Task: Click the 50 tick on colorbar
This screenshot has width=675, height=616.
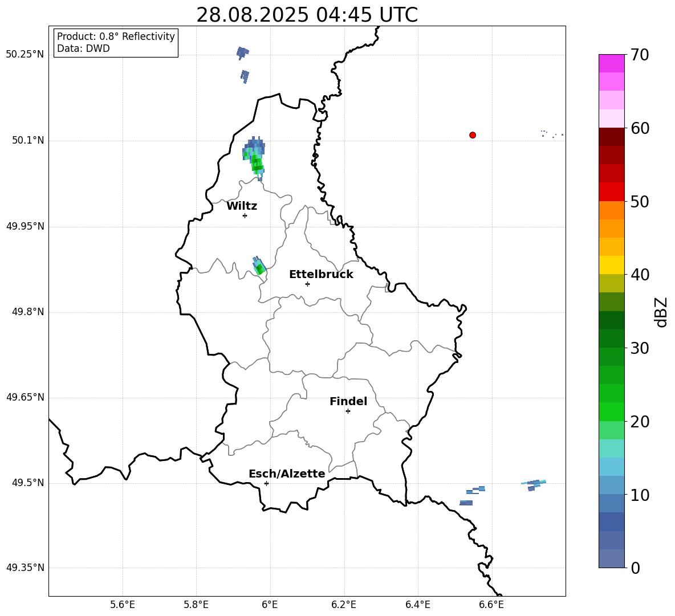Action: pyautogui.click(x=640, y=201)
